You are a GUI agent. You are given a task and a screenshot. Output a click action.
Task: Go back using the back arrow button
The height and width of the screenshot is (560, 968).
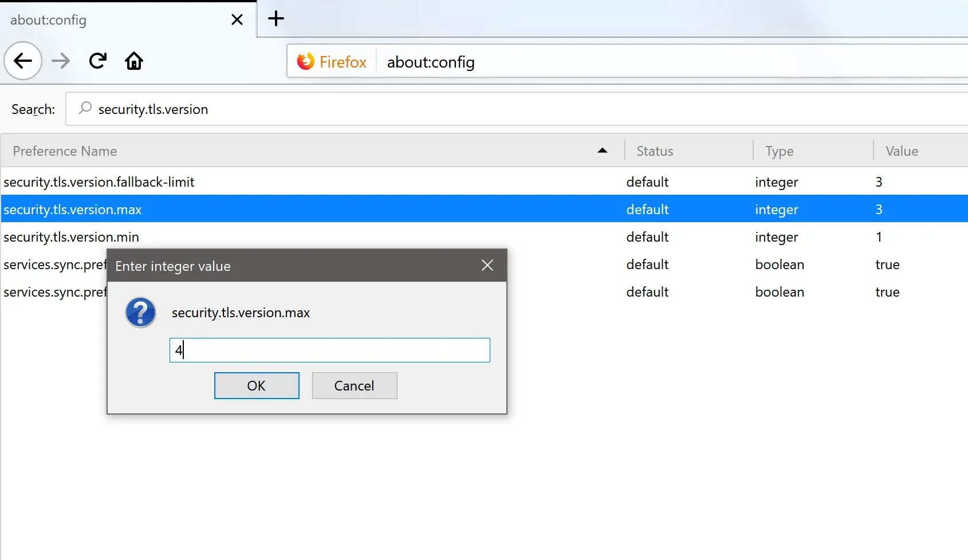point(23,61)
